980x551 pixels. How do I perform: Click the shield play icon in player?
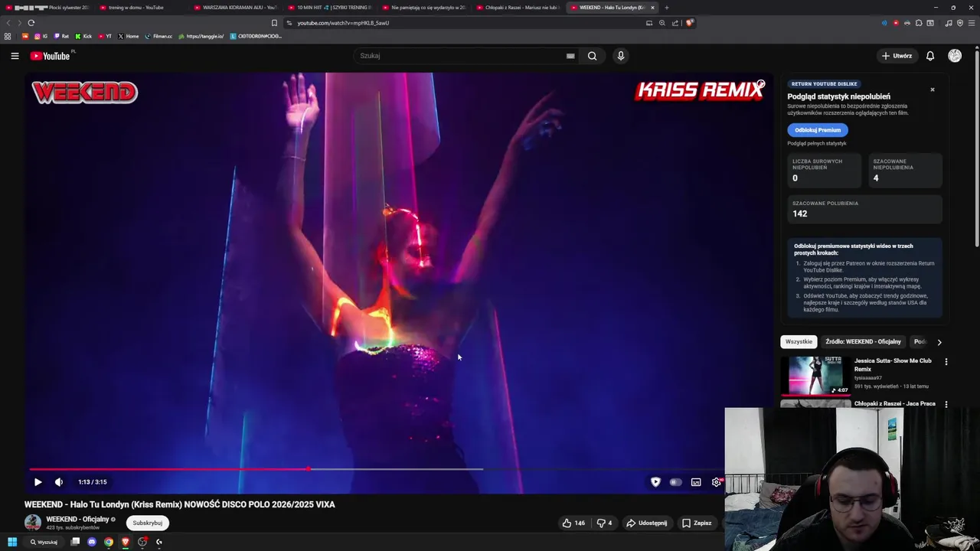[x=655, y=482]
